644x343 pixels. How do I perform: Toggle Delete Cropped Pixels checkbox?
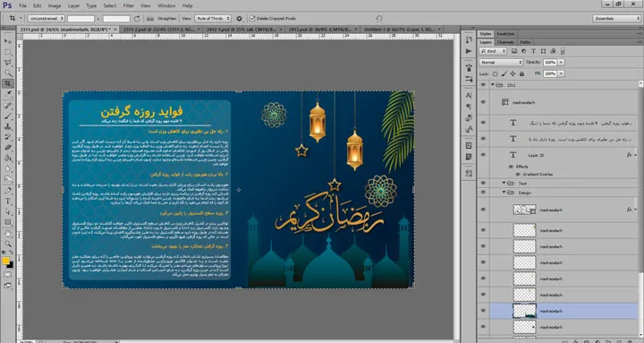(252, 19)
